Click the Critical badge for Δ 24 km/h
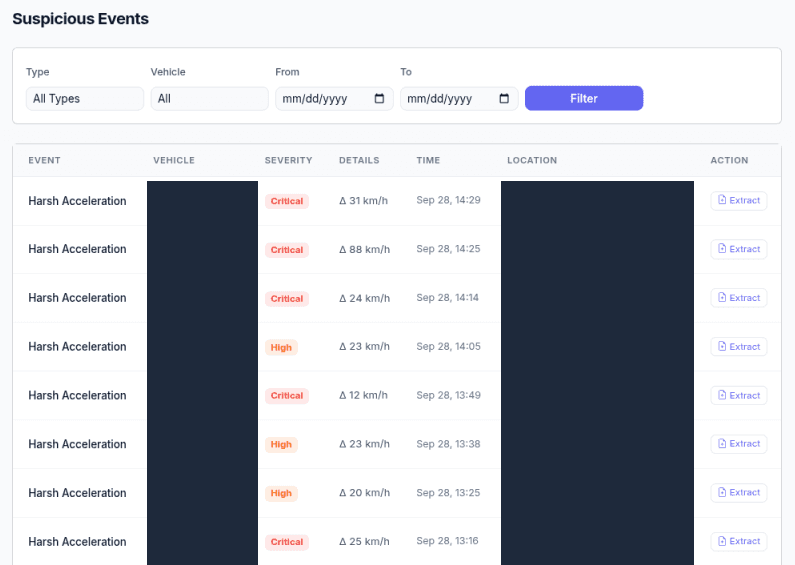This screenshot has height=565, width=795. (286, 299)
